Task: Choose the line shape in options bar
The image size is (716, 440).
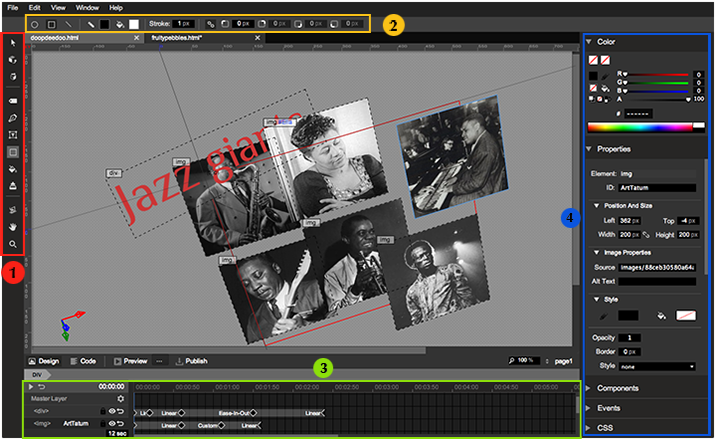Action: [x=68, y=24]
